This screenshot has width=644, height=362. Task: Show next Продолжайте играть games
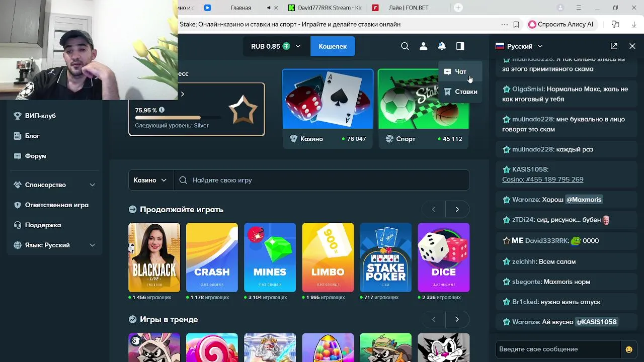pos(457,209)
